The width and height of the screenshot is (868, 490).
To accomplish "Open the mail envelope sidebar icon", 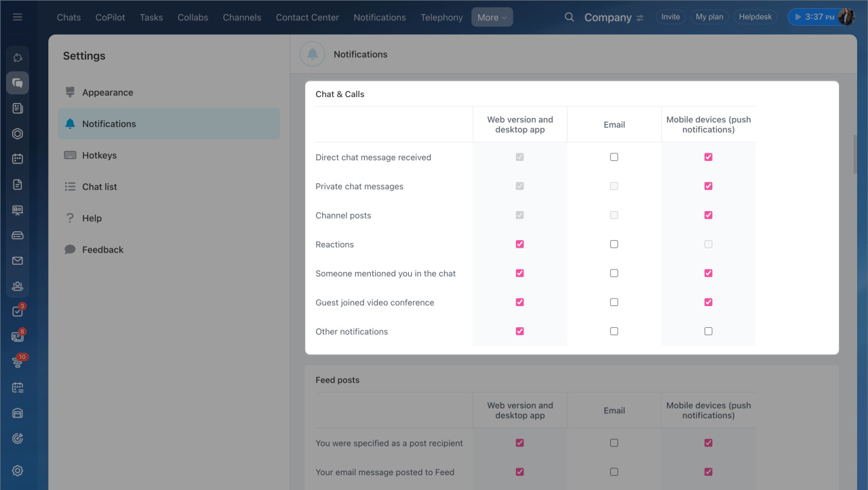I will click(18, 261).
